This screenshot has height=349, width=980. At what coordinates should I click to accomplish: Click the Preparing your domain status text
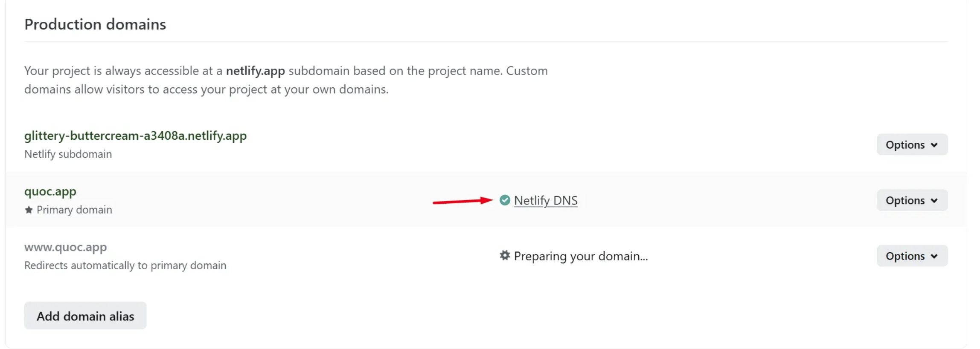click(x=581, y=256)
